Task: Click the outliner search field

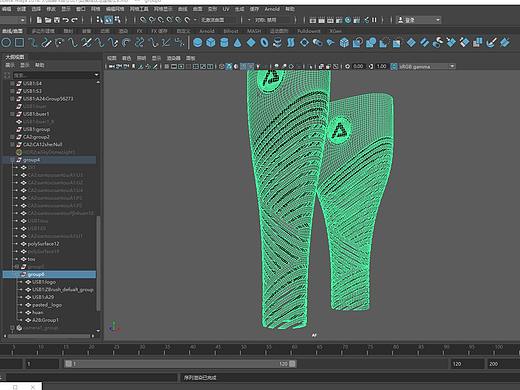Action: 53,75
